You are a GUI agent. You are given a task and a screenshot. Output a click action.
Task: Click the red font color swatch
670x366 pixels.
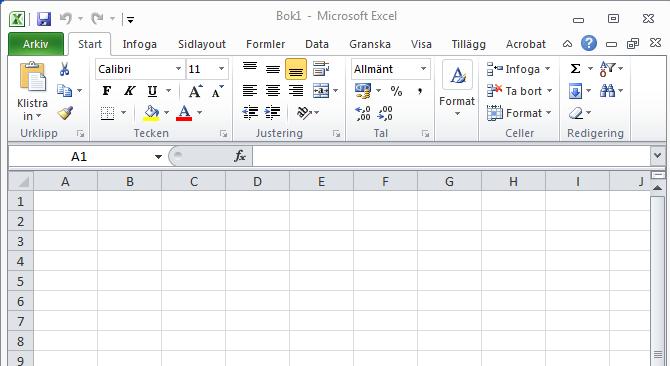tap(184, 113)
